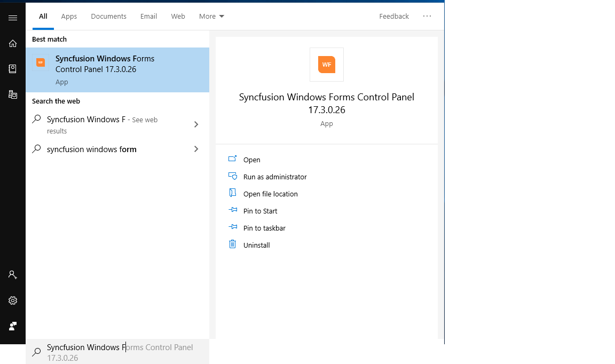
Task: Click the search magnifier in the input box
Action: point(36,351)
